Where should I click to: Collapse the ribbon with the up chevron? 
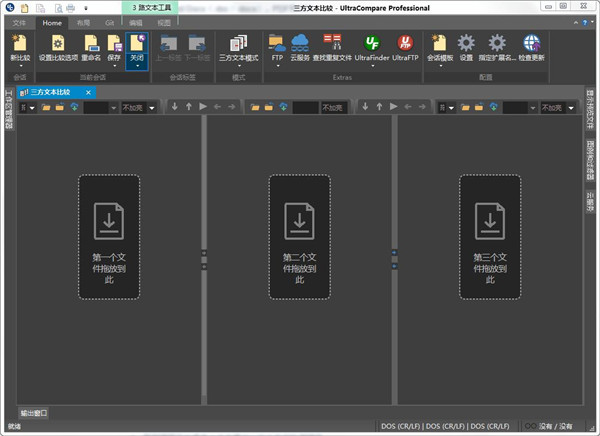pyautogui.click(x=576, y=23)
